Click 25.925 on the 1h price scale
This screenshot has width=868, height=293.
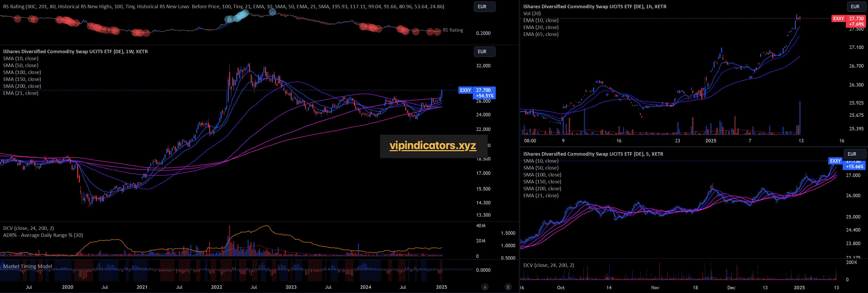pyautogui.click(x=856, y=103)
